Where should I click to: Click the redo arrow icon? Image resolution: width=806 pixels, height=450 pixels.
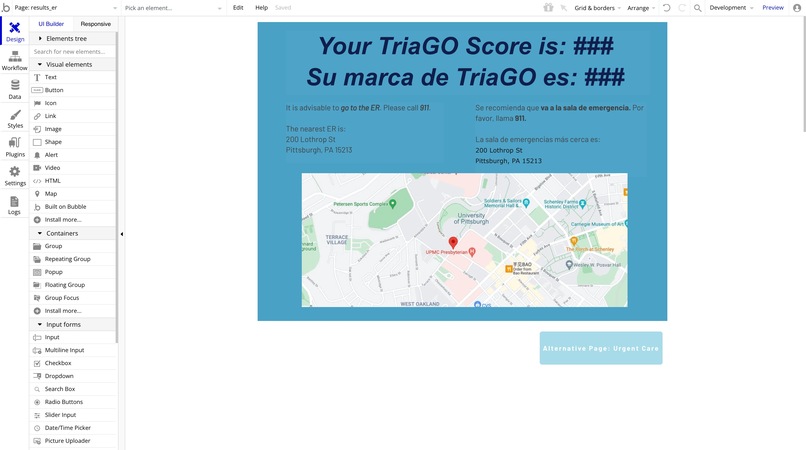tap(682, 8)
